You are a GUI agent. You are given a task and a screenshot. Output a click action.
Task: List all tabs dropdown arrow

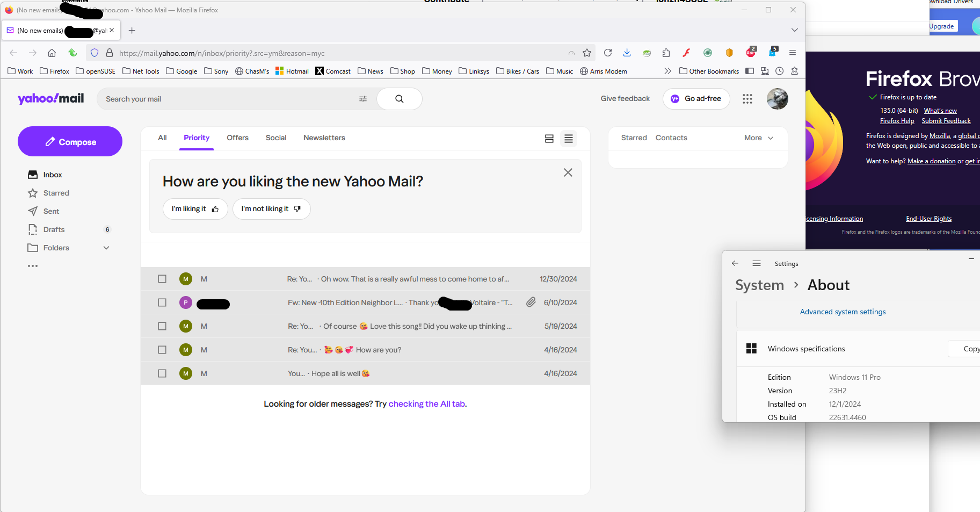coord(795,30)
